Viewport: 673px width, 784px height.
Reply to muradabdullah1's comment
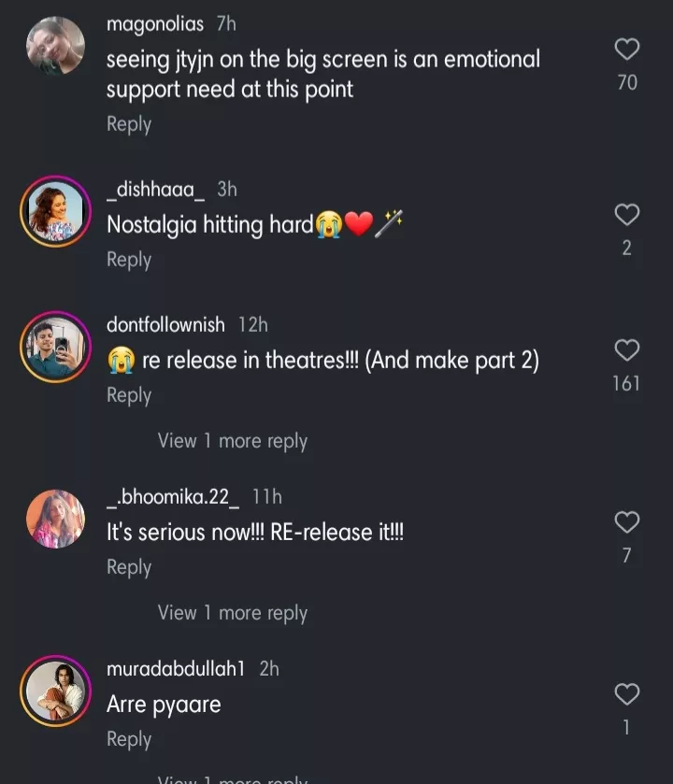click(129, 739)
